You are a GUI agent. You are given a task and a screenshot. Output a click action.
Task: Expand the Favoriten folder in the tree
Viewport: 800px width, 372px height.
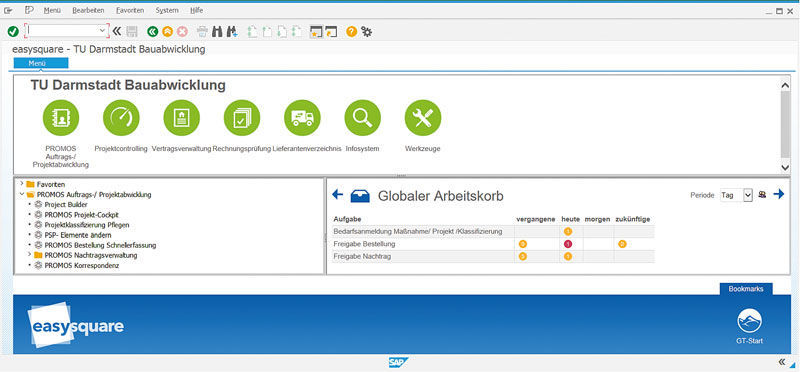(x=21, y=184)
